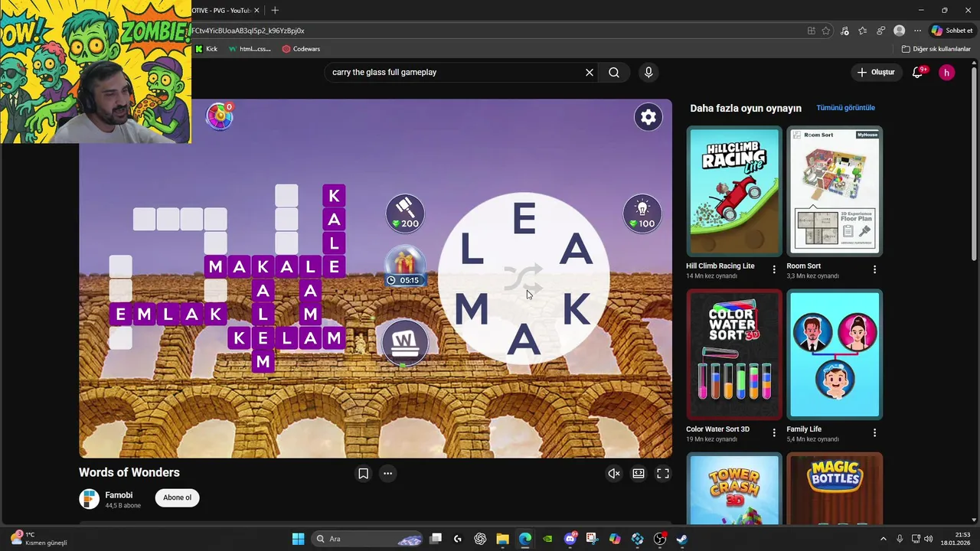Viewport: 980px width, 551px height.
Task: Open options menu for Family Life
Action: point(874,432)
